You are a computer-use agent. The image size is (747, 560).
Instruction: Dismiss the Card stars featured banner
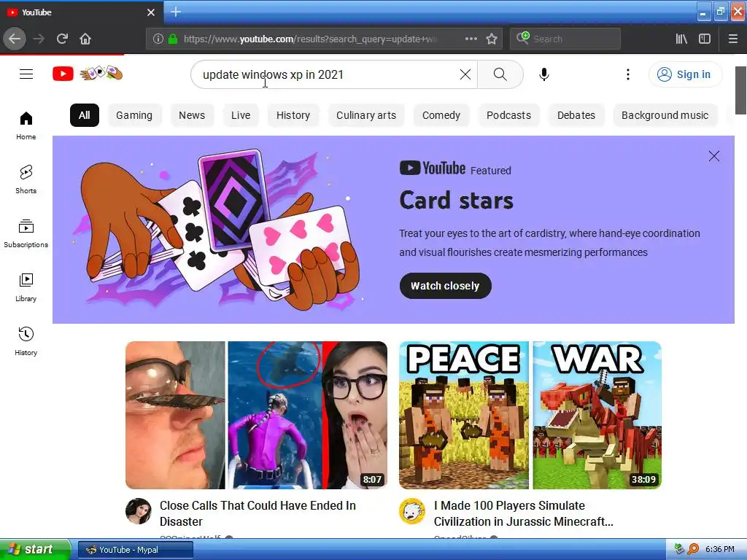[713, 156]
